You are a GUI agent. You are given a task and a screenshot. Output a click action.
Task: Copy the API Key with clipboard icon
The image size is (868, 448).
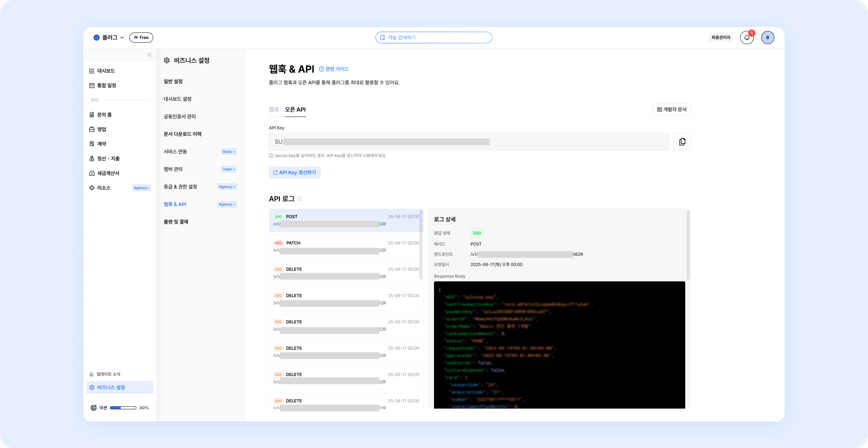682,142
